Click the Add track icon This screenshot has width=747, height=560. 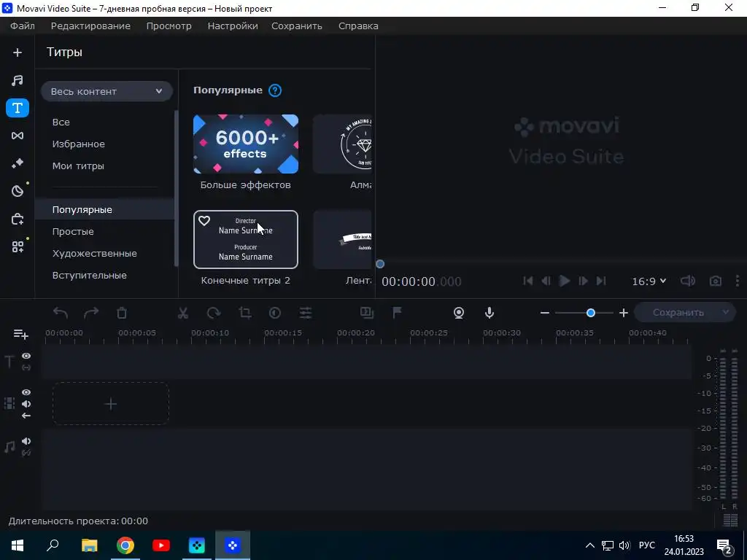click(20, 334)
